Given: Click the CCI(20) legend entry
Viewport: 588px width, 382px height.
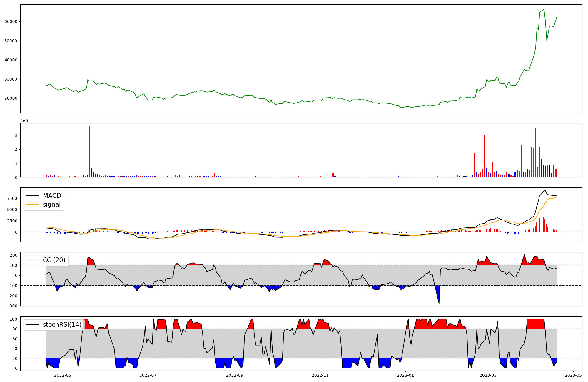Looking at the screenshot, I should click(54, 260).
